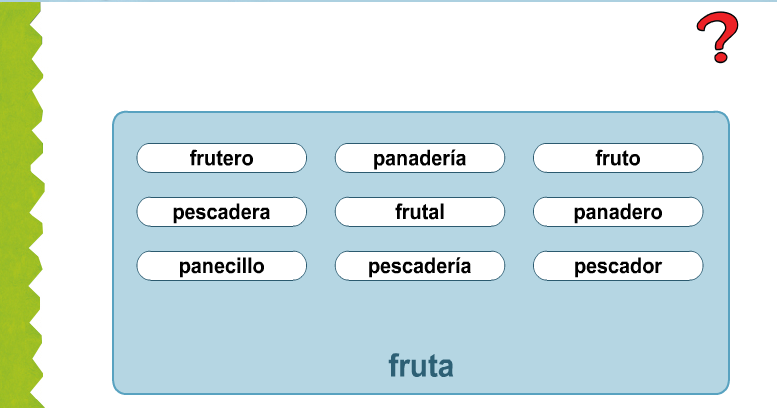Click the green zigzag border strip

[x=18, y=200]
